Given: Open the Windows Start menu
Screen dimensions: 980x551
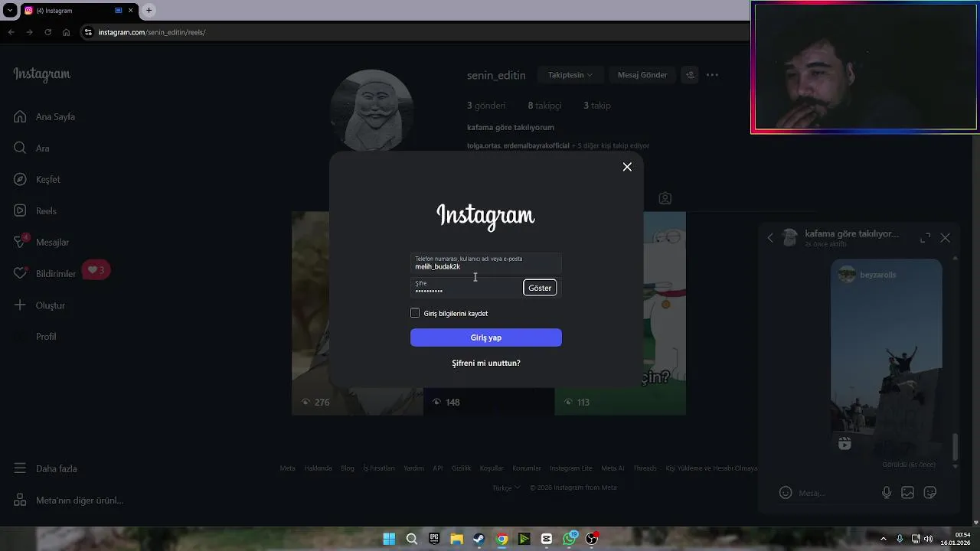Looking at the screenshot, I should (x=389, y=539).
